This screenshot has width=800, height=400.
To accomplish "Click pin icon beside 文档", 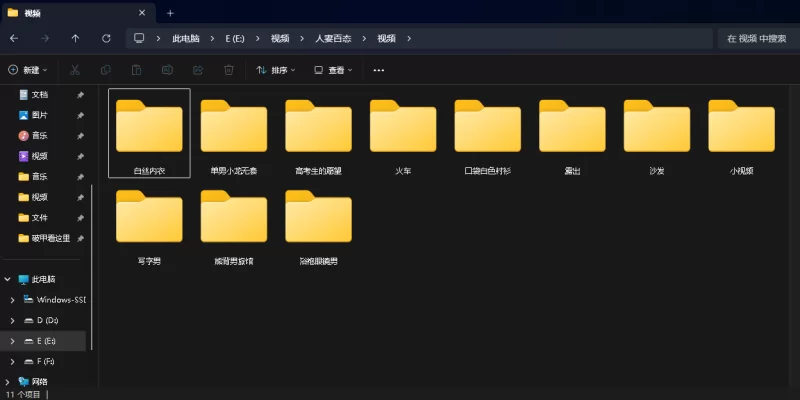I will tap(80, 95).
